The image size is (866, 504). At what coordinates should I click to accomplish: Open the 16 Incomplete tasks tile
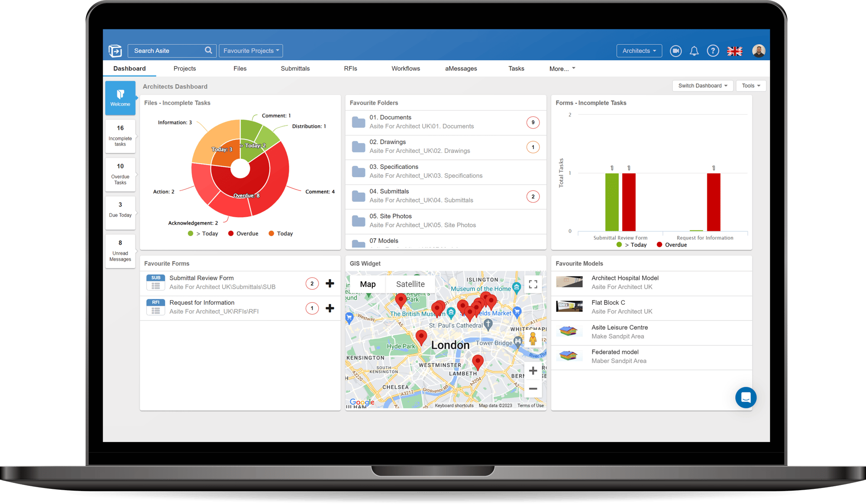coord(120,136)
